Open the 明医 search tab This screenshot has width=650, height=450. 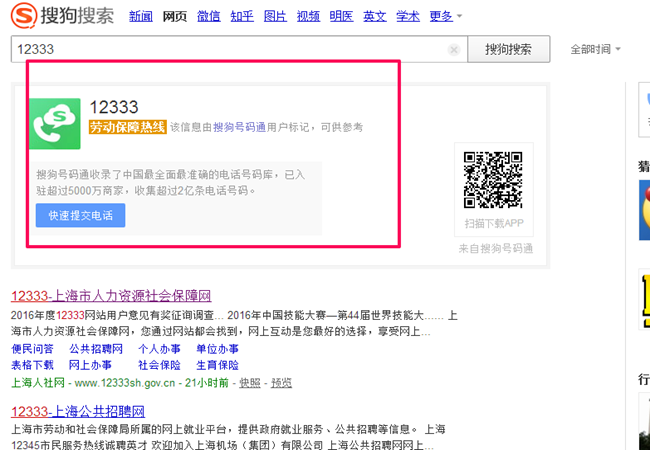click(342, 16)
